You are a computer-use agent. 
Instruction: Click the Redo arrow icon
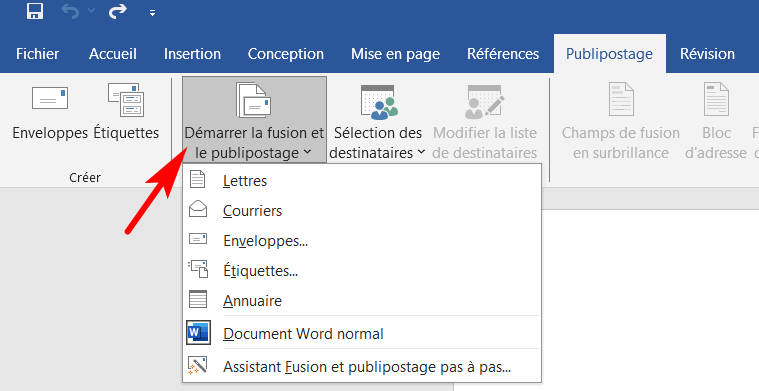click(117, 12)
